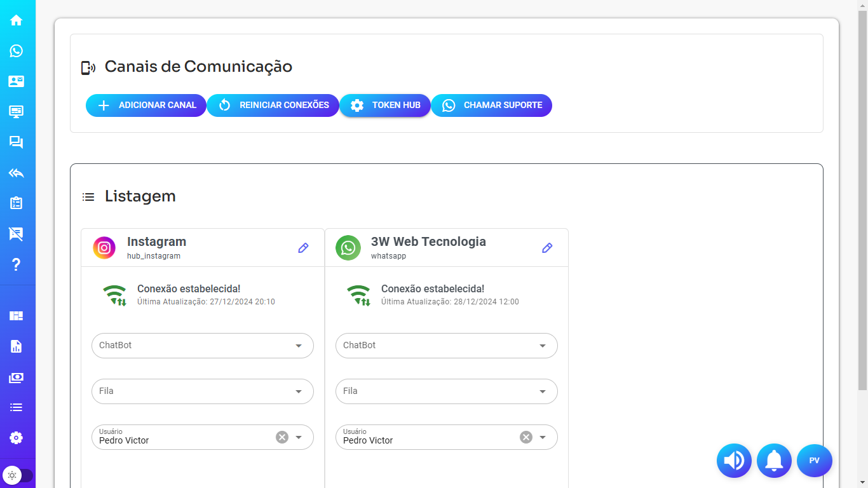This screenshot has width=868, height=488.
Task: Open the PV user avatar menu
Action: [x=815, y=461]
